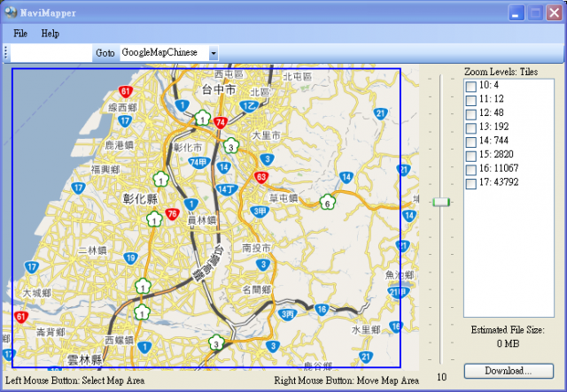Click the Goto button

[x=105, y=53]
